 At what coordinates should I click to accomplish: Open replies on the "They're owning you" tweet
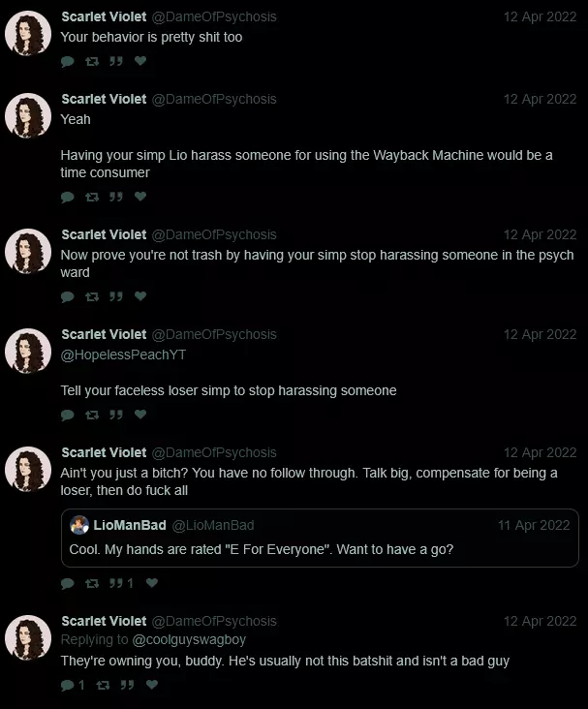73,685
